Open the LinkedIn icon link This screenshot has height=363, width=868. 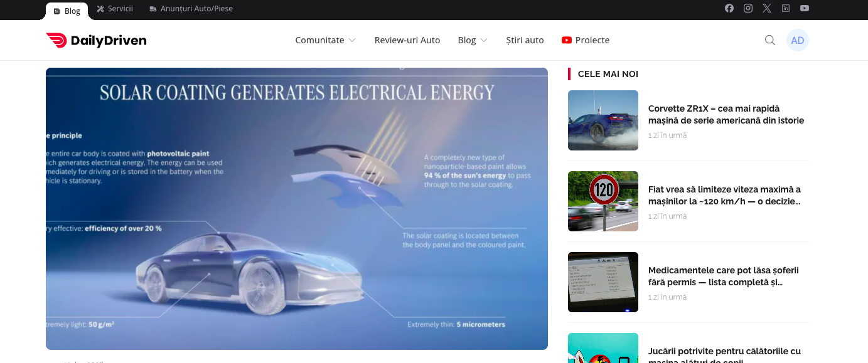coord(786,9)
